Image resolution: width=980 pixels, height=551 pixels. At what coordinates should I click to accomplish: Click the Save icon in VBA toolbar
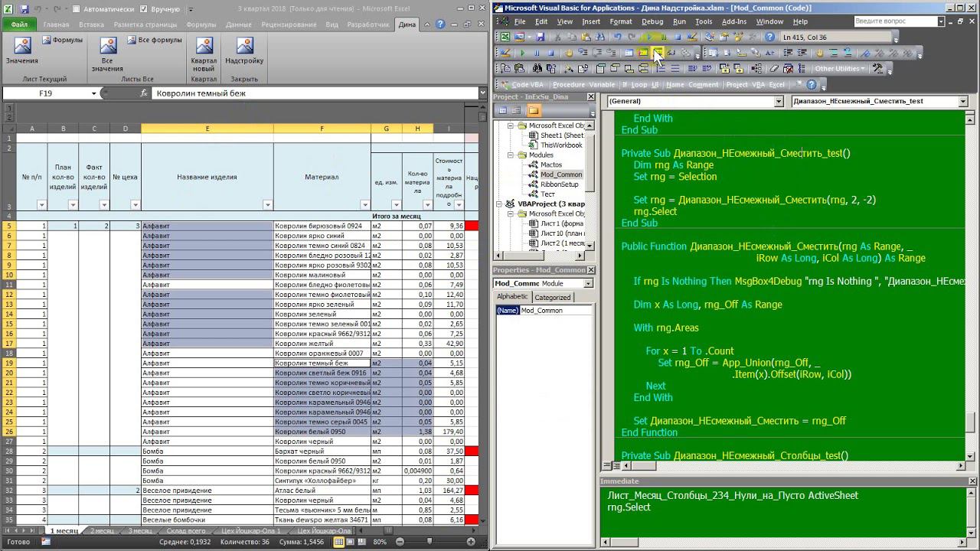(540, 37)
